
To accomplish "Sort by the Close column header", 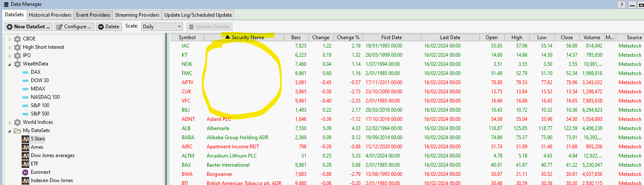I will pos(566,37).
